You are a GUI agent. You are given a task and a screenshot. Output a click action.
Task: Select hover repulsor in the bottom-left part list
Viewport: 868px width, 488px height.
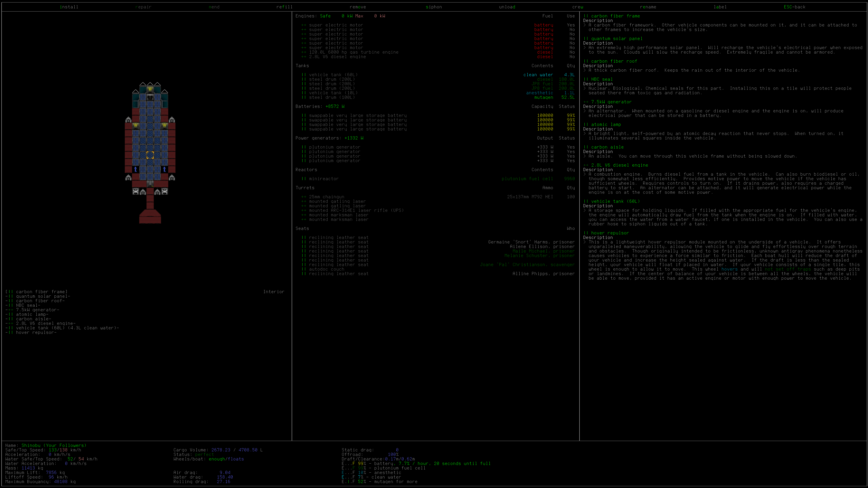[31, 332]
